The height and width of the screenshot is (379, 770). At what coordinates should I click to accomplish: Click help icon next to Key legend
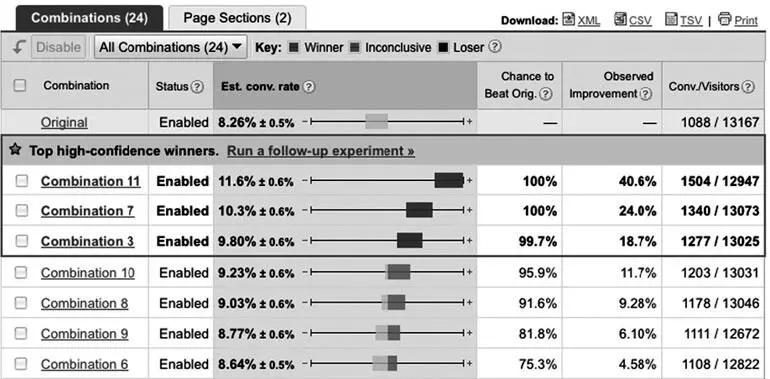495,47
